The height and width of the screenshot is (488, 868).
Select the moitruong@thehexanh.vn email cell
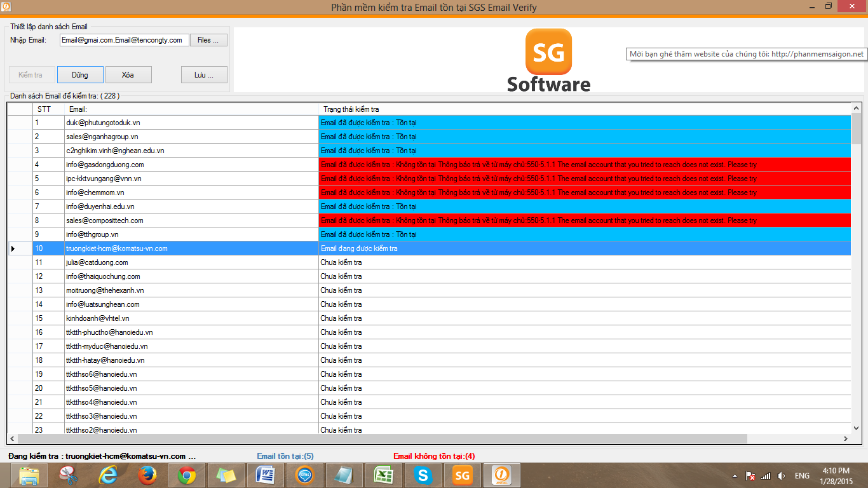(191, 290)
